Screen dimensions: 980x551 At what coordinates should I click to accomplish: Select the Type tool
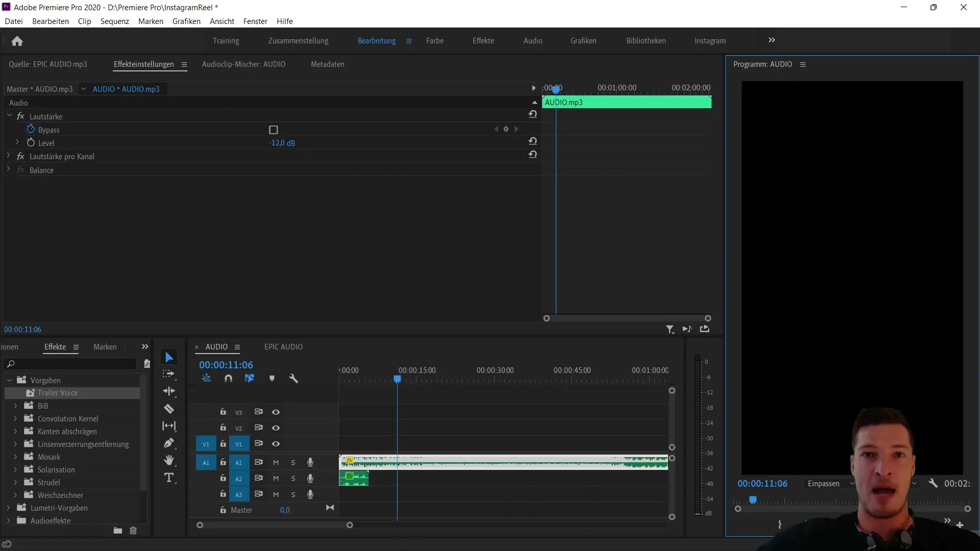169,478
